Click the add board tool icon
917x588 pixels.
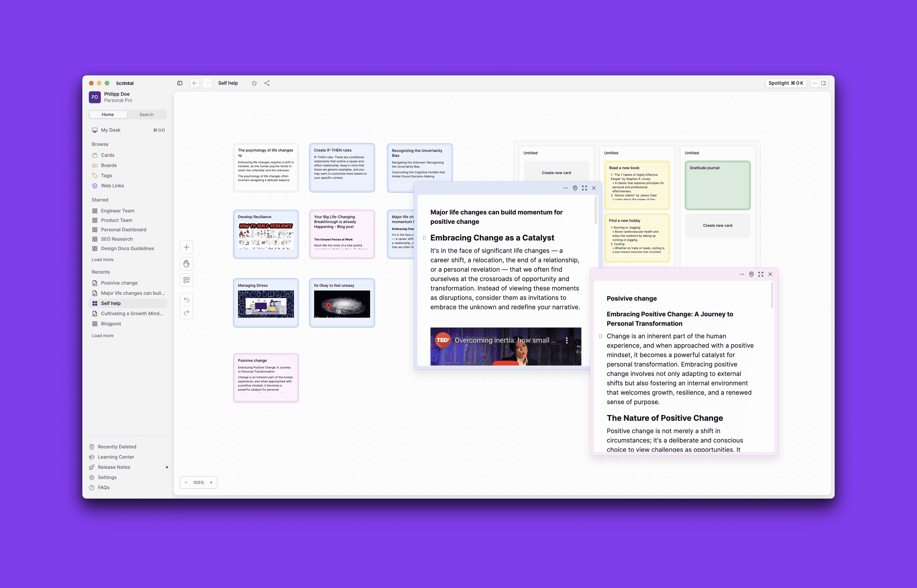186,280
